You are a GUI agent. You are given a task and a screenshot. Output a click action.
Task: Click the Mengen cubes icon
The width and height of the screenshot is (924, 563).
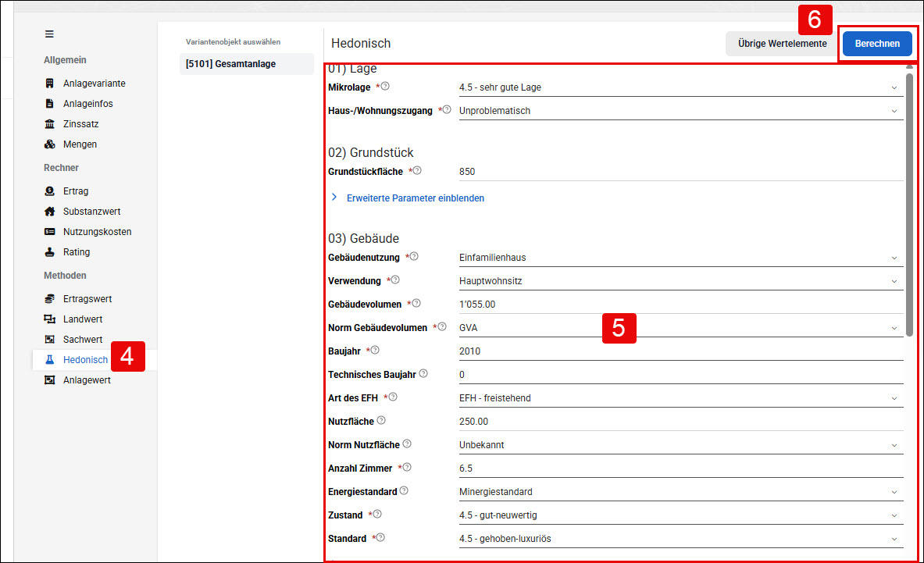coord(49,144)
